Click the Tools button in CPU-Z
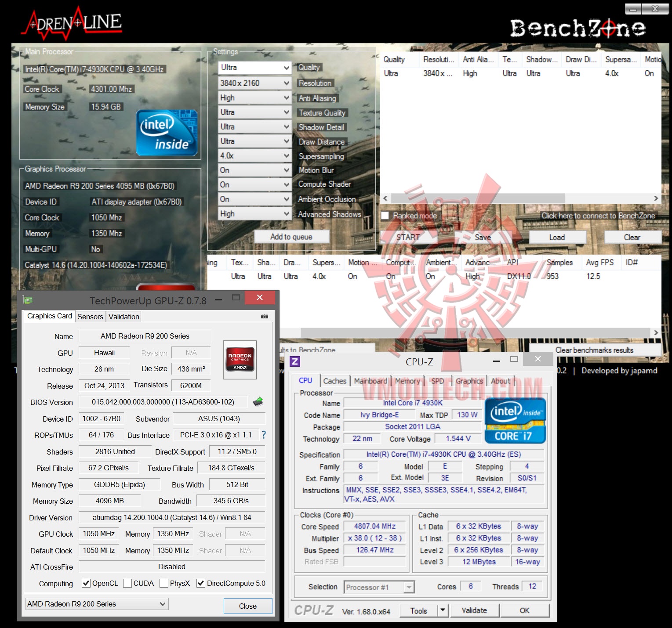The width and height of the screenshot is (672, 628). [419, 610]
